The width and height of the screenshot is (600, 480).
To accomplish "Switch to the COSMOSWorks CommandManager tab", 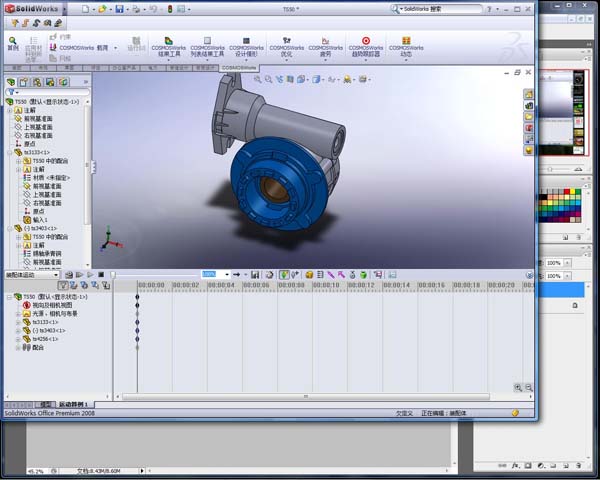I will (x=239, y=68).
